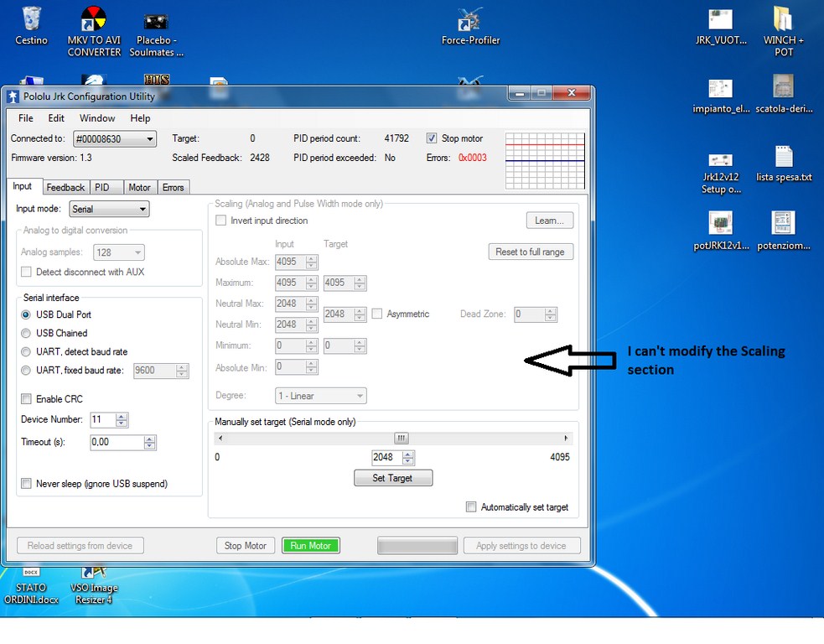Click the red 0x0003 errors value
The width and height of the screenshot is (824, 644).
coord(473,158)
